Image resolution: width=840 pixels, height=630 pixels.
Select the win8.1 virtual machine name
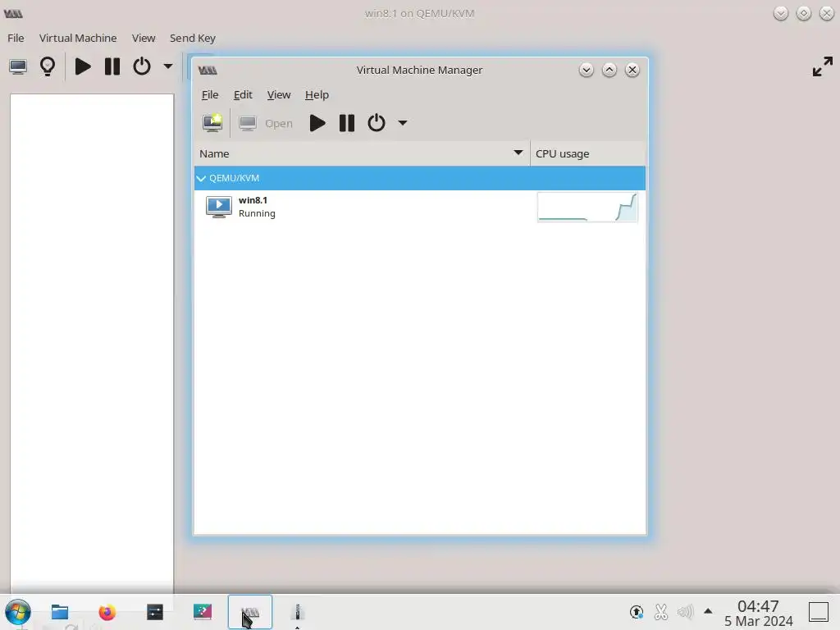(x=253, y=200)
